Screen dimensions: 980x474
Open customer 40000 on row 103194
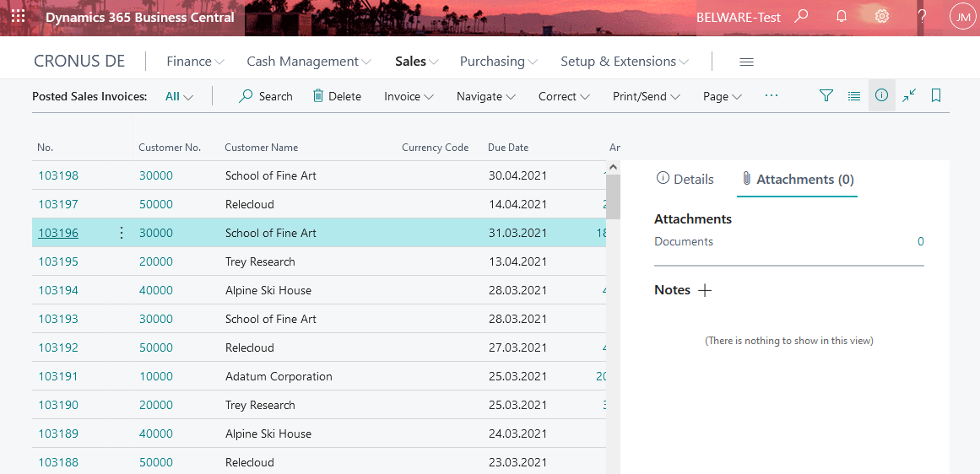[155, 290]
